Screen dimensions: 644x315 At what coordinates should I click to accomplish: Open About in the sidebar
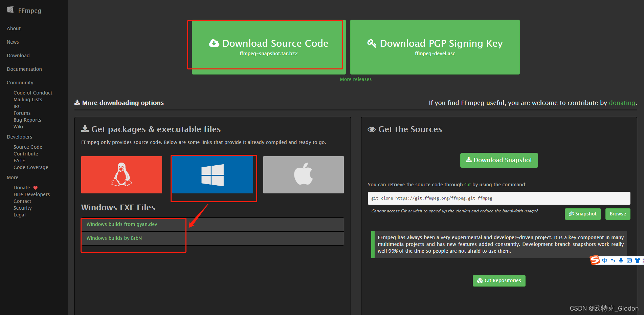(14, 28)
